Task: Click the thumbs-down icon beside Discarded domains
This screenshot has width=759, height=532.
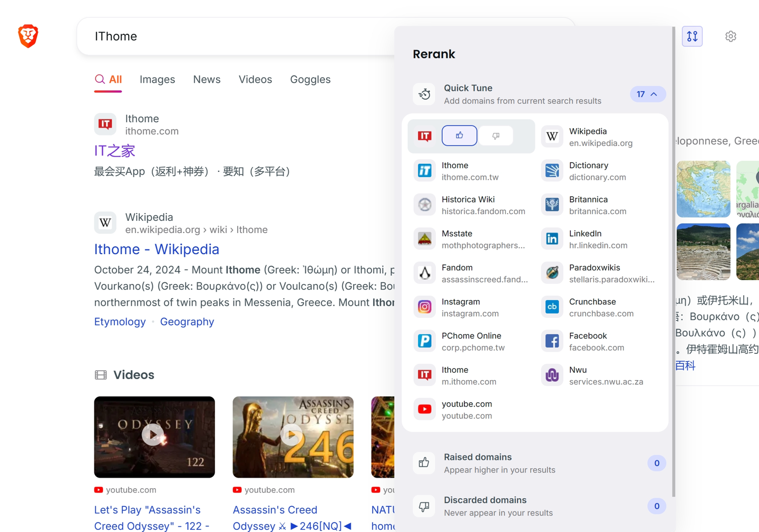Action: click(424, 506)
